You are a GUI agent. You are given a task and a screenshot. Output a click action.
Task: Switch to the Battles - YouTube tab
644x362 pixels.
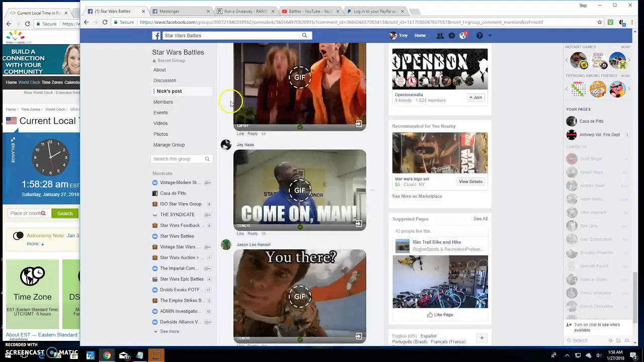310,11
